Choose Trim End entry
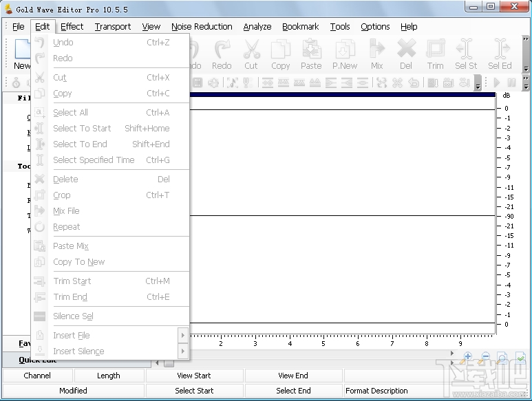The height and width of the screenshot is (401, 532). (x=110, y=297)
